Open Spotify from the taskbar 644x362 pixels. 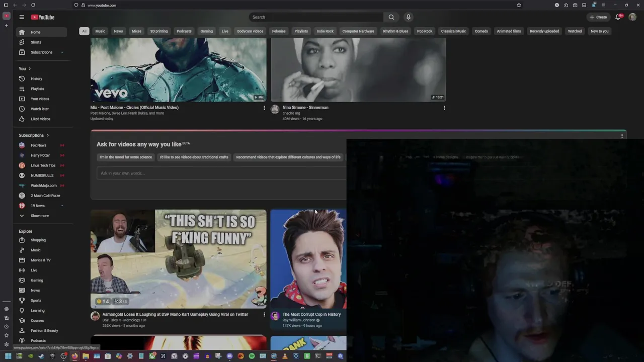coord(252,356)
